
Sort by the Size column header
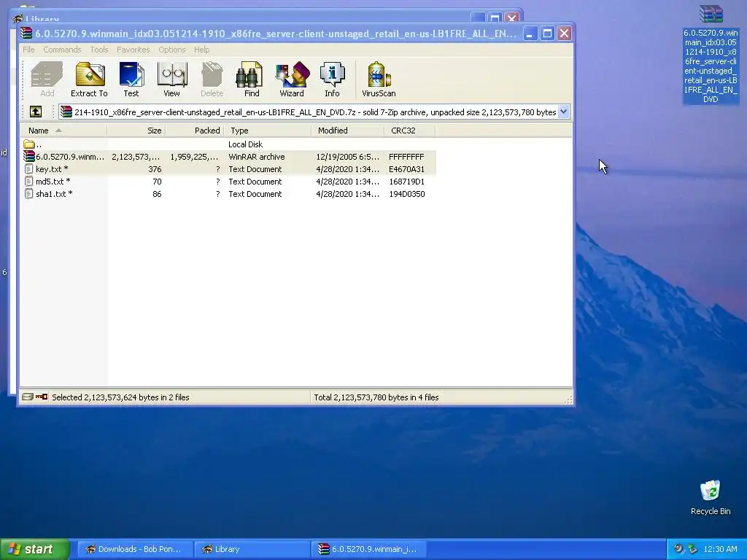[136, 131]
